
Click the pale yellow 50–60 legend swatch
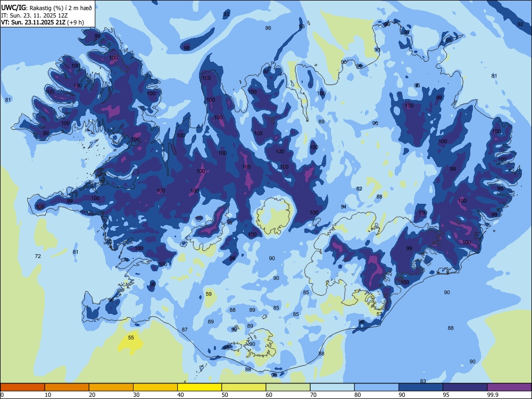(x=244, y=387)
